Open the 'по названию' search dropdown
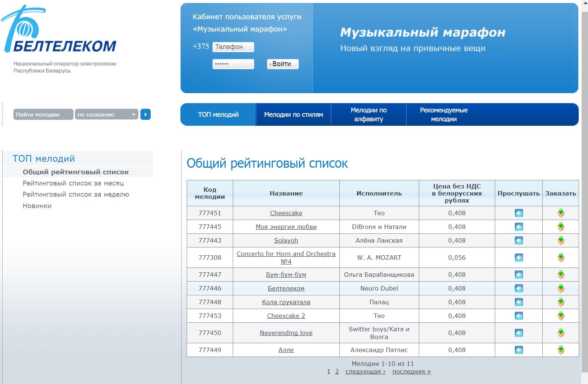This screenshot has width=588, height=384. (107, 114)
